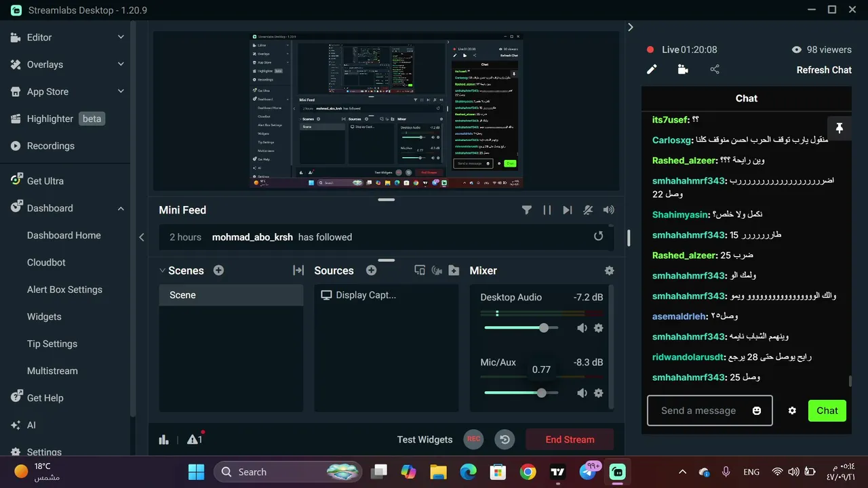
Task: Open Desktop Audio settings gear
Action: tap(598, 328)
